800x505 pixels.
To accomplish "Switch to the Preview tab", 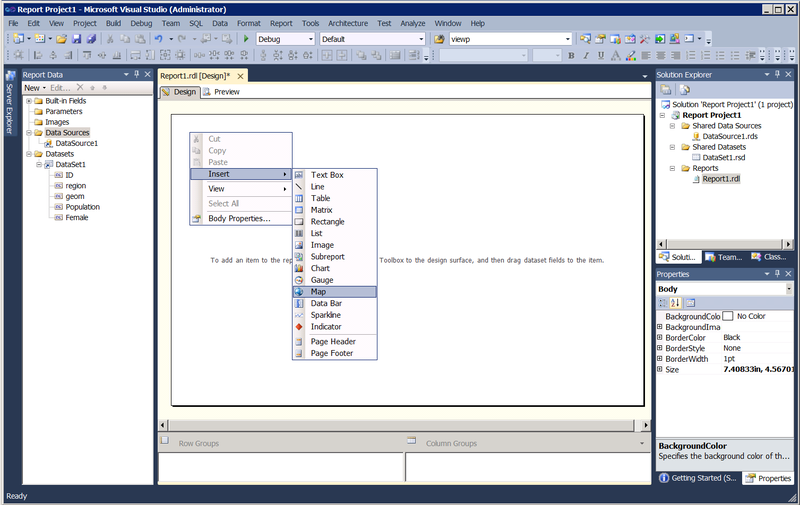I will click(221, 92).
